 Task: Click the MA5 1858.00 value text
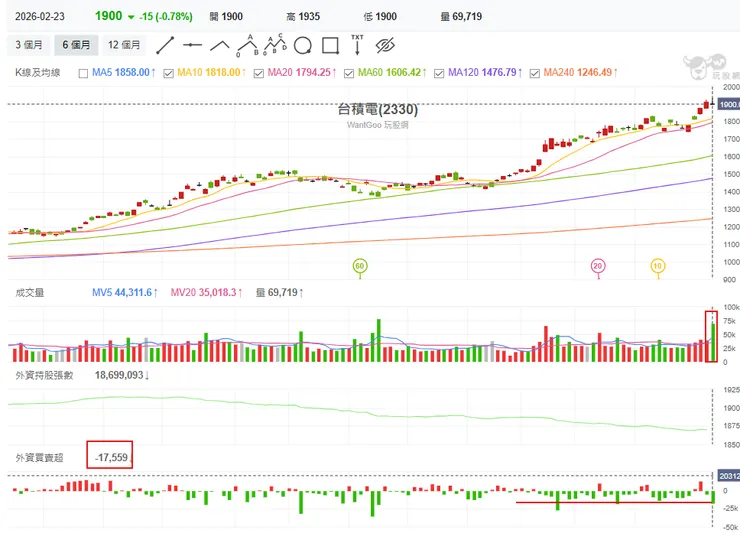pos(124,73)
